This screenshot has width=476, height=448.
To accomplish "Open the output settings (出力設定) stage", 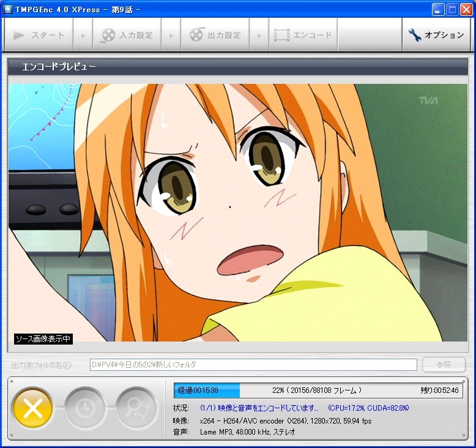I will point(215,35).
